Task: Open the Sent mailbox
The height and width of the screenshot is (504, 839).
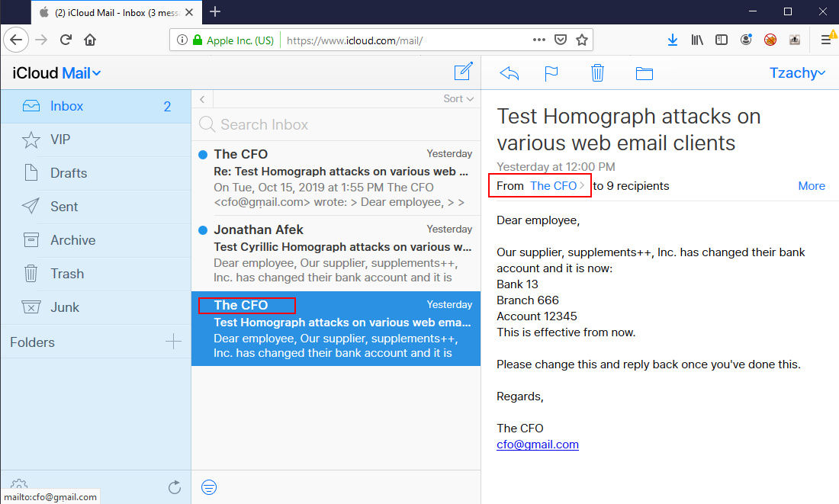Action: click(x=96, y=207)
